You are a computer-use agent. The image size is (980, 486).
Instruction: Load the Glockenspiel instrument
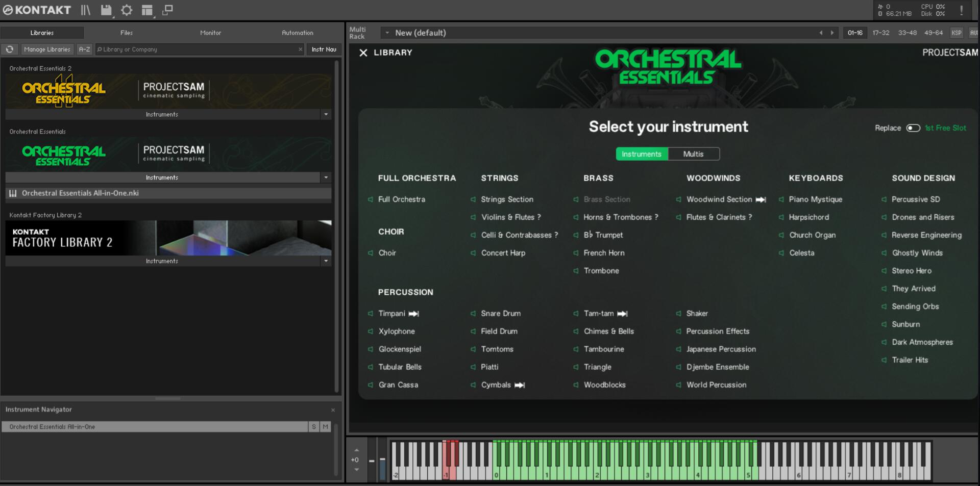pyautogui.click(x=400, y=349)
